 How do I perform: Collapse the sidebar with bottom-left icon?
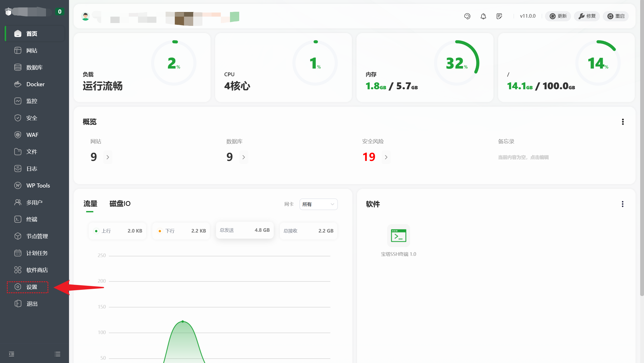click(11, 354)
